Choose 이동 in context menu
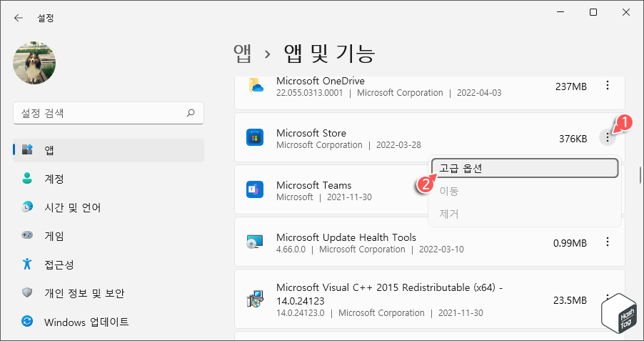 point(525,192)
